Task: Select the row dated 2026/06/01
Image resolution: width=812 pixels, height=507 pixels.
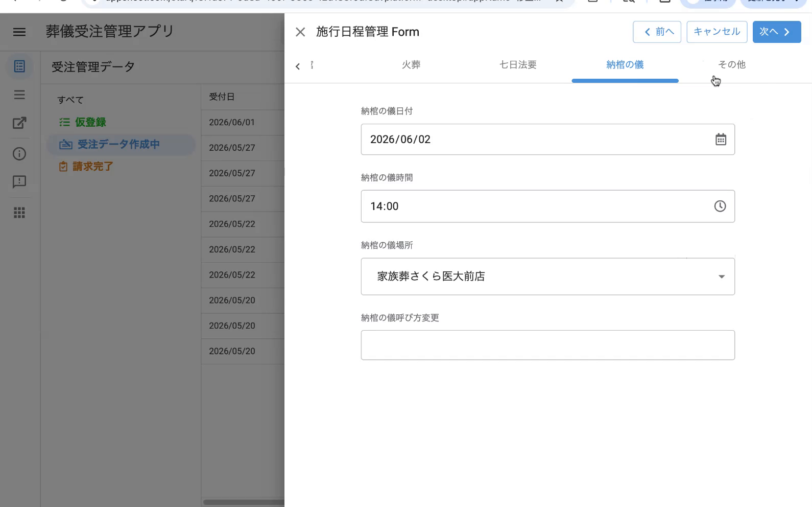Action: click(x=243, y=123)
